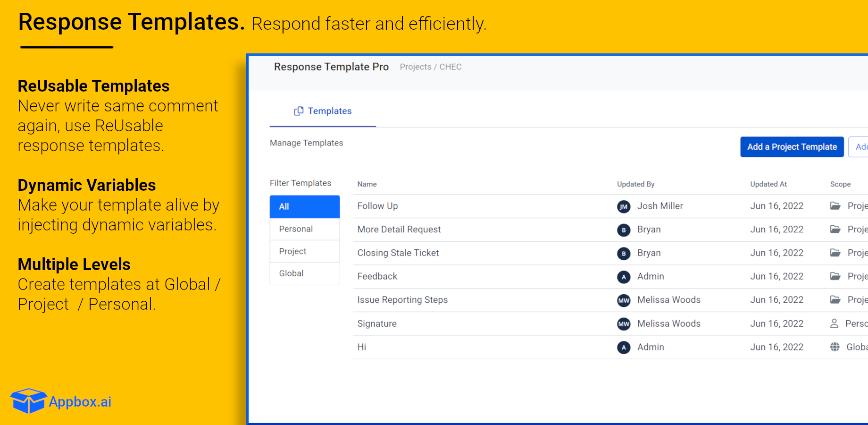868x425 pixels.
Task: Click the Scope column header
Action: click(x=841, y=184)
